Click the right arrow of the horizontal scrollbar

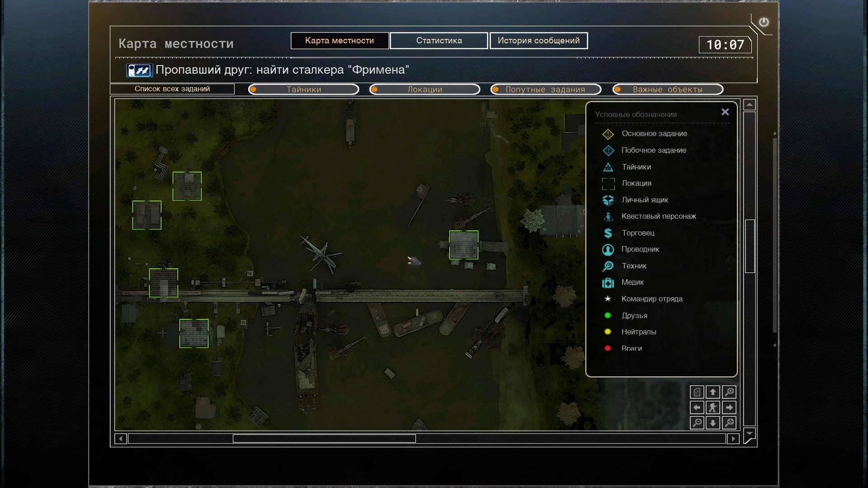point(733,439)
